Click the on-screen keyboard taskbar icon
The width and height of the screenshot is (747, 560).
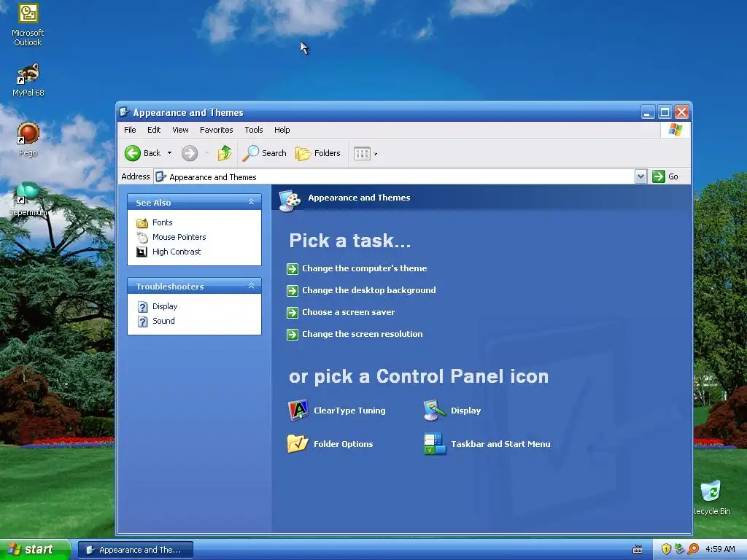(x=637, y=550)
